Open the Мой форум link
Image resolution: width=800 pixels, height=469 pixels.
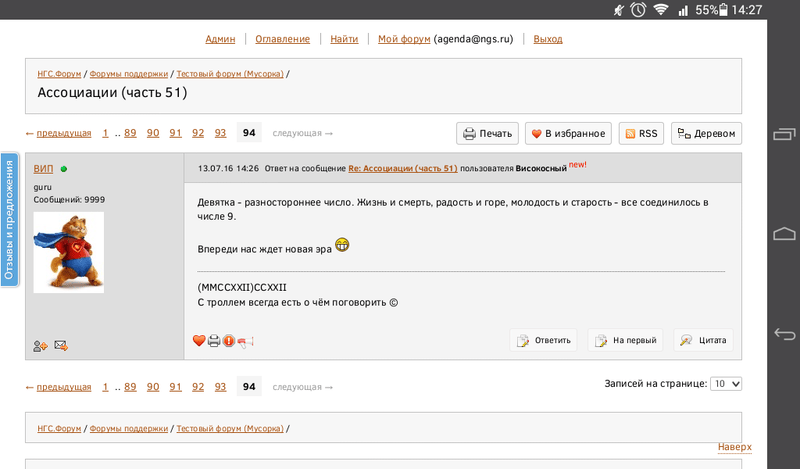(x=404, y=39)
